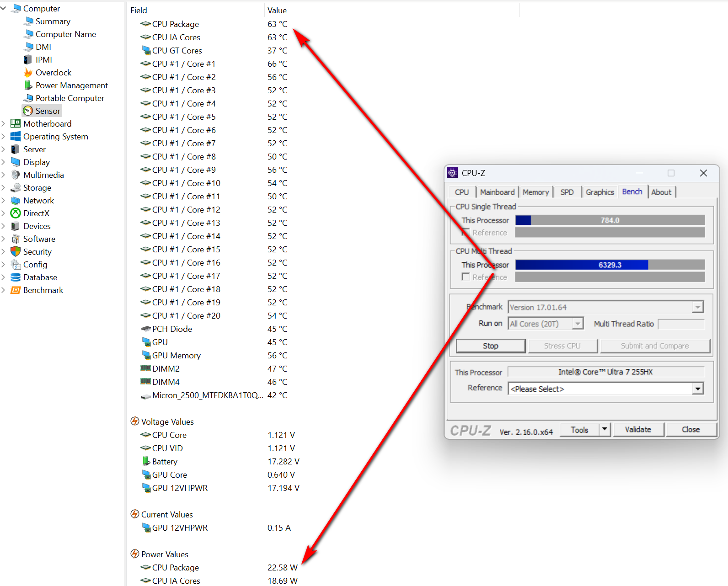The width and height of the screenshot is (728, 586).
Task: Click the Storage drive icon
Action: tap(16, 187)
